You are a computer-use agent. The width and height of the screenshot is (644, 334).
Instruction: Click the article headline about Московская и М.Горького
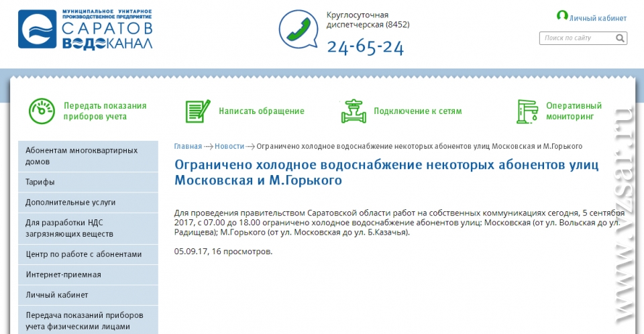click(386, 172)
